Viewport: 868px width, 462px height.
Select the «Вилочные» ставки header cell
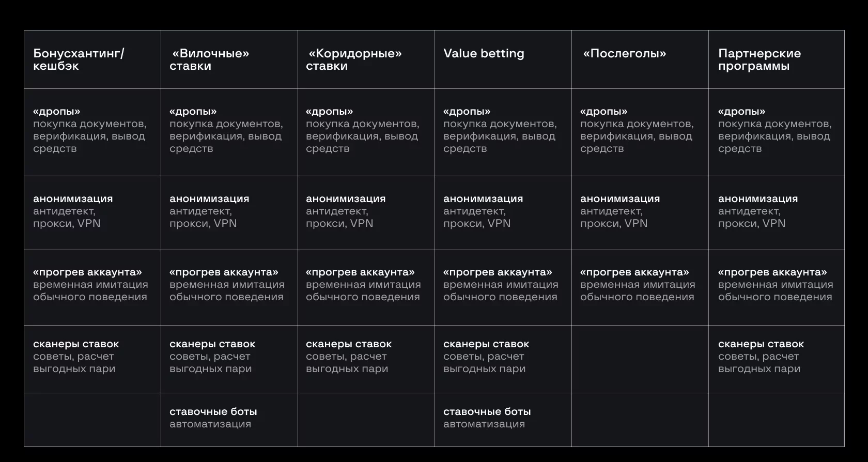209,59
